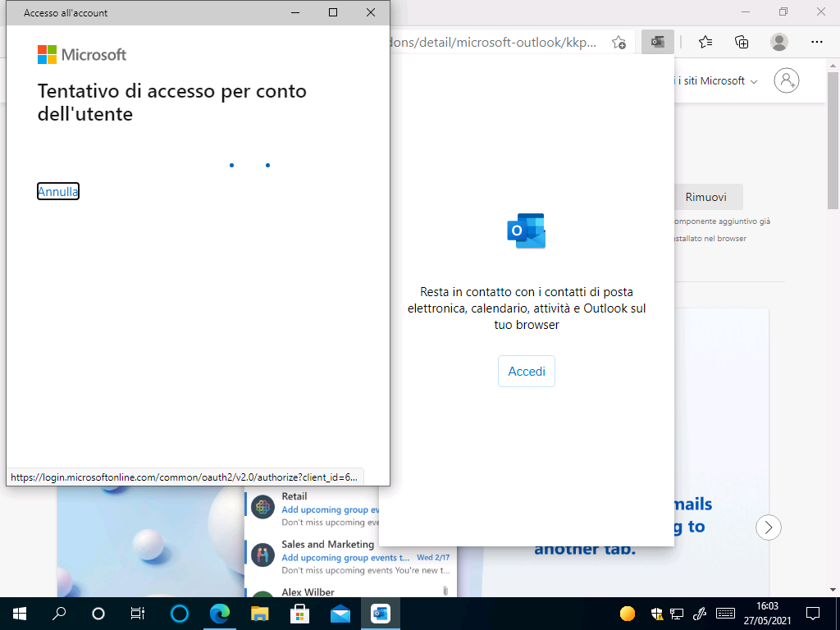Click the Retail group avatar
Viewport: 840px width, 630px height.
coord(262,506)
